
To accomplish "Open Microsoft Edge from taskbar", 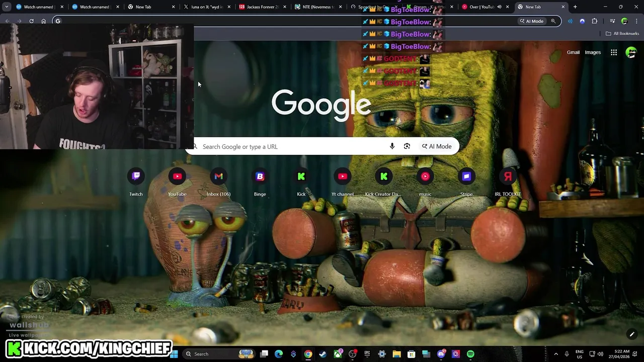I will [x=279, y=354].
